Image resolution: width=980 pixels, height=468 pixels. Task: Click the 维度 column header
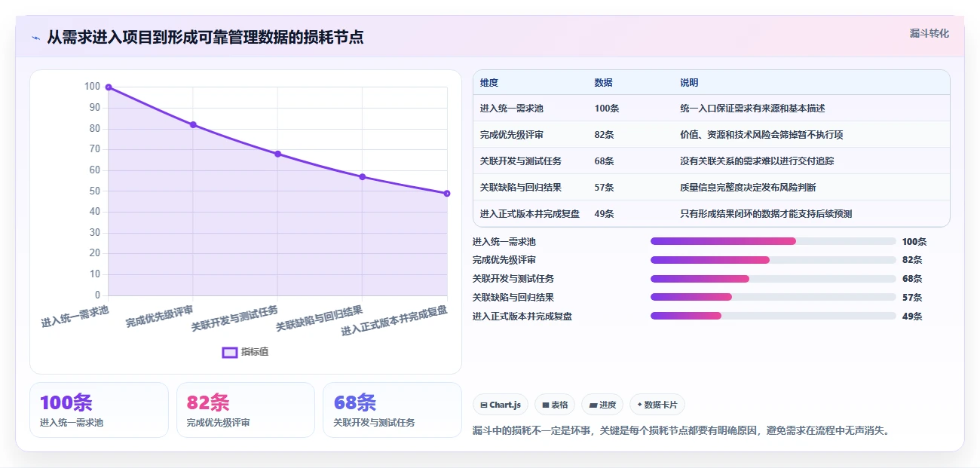[489, 83]
